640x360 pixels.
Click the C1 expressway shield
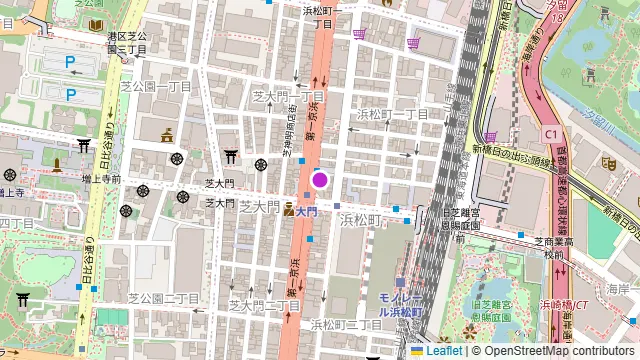click(x=551, y=134)
